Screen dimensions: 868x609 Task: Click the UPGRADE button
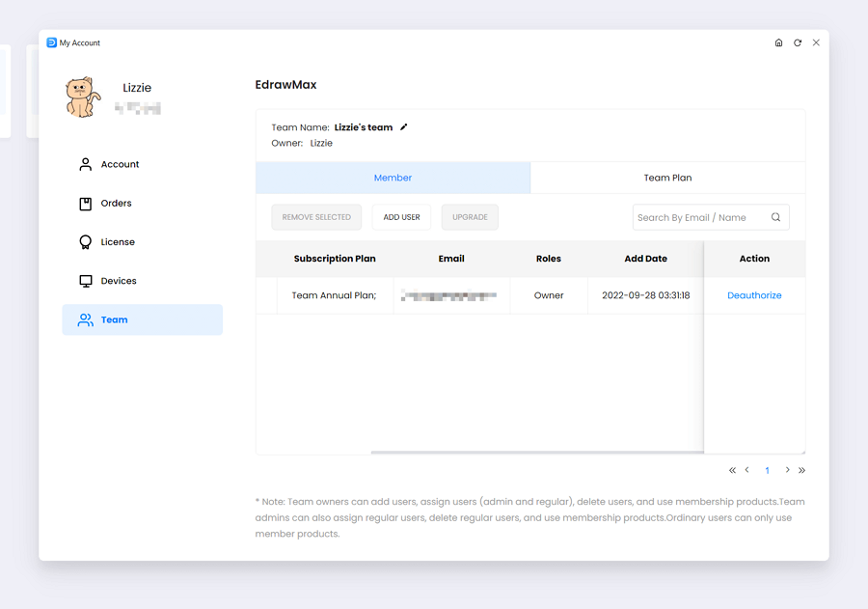[470, 217]
